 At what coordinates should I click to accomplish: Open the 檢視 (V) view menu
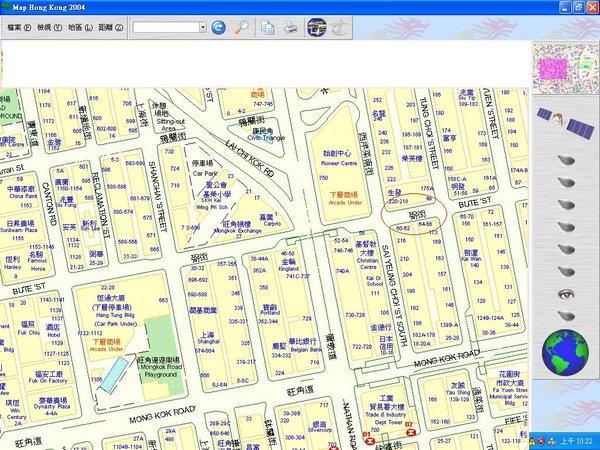(x=49, y=28)
